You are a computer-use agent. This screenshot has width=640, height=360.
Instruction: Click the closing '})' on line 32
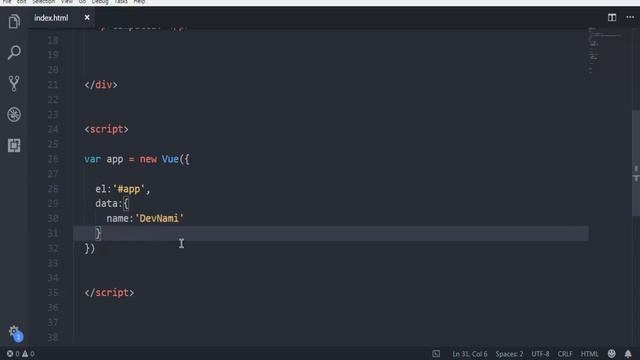pyautogui.click(x=90, y=248)
